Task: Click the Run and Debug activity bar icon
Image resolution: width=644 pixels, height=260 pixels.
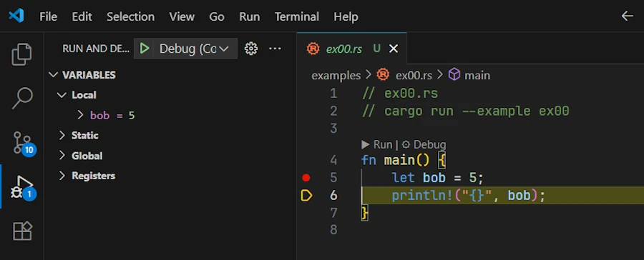Action: tap(23, 188)
